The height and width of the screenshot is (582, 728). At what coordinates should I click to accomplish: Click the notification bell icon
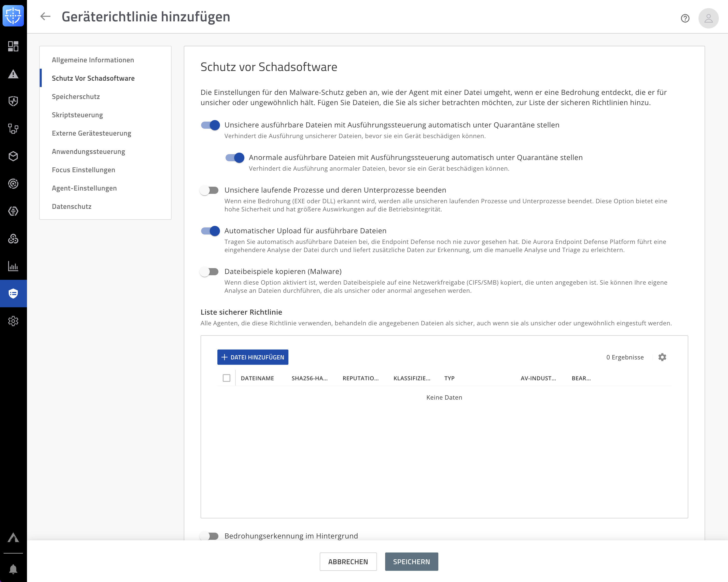[13, 569]
